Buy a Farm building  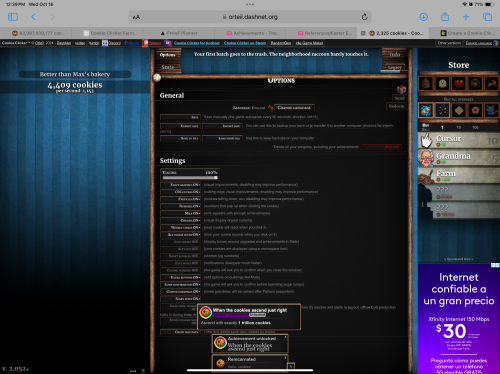459,175
